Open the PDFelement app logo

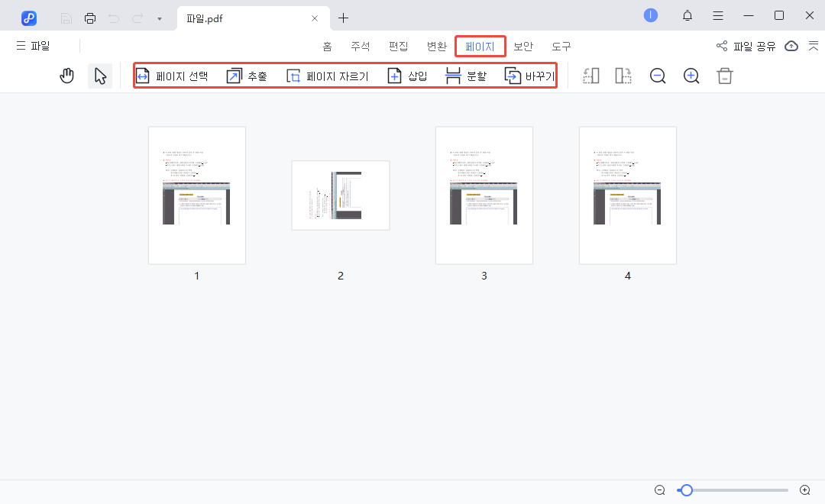point(29,18)
